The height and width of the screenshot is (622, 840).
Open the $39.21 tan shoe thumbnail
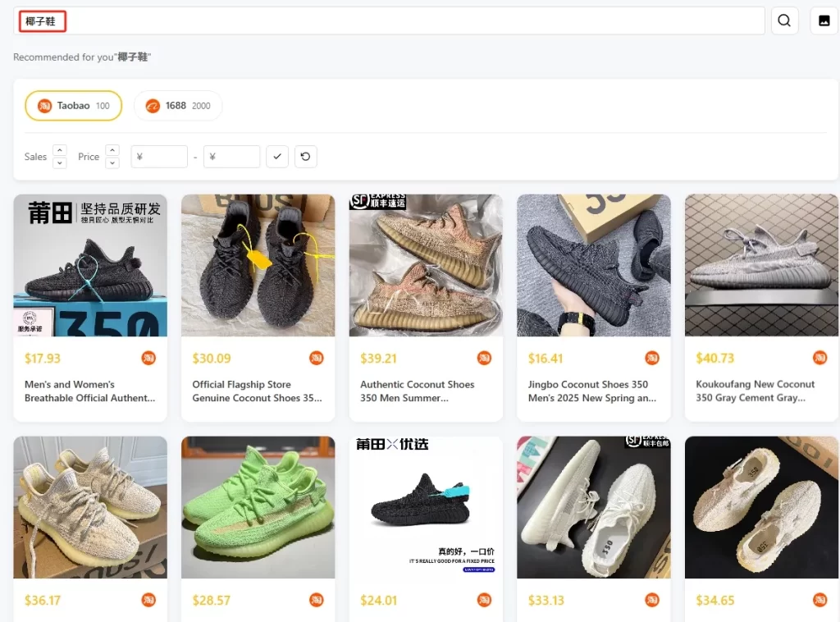point(426,265)
